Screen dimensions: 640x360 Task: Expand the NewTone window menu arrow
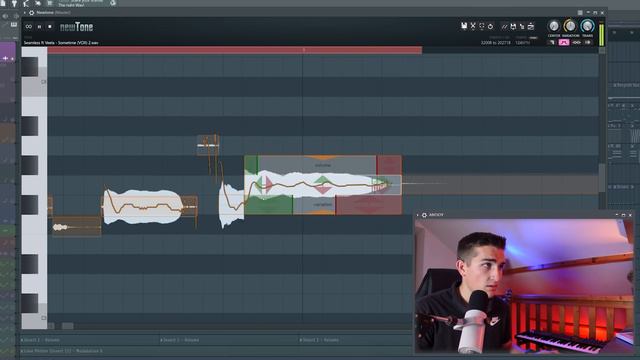pos(25,13)
